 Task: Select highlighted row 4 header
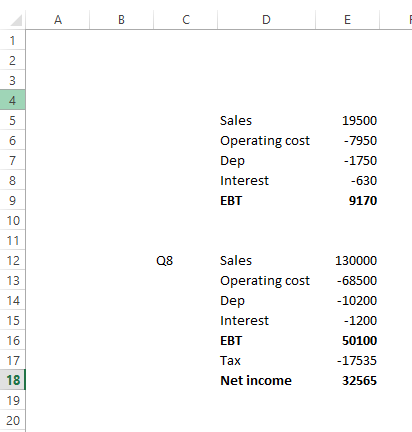(12, 100)
